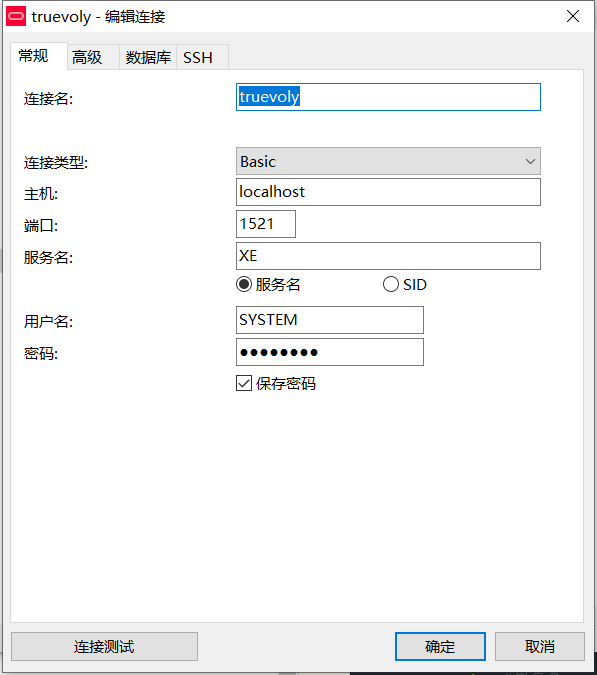
Task: Click the 服务名 field showing XE
Action: (x=388, y=256)
